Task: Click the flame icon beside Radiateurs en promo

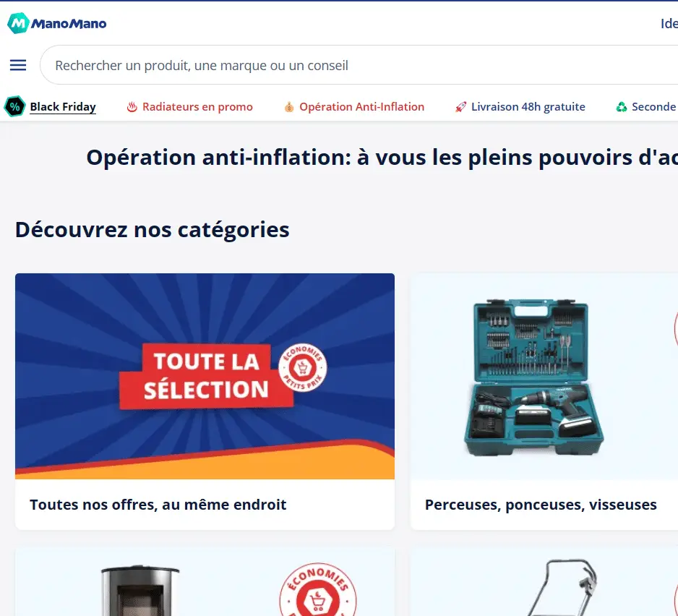Action: pos(132,107)
